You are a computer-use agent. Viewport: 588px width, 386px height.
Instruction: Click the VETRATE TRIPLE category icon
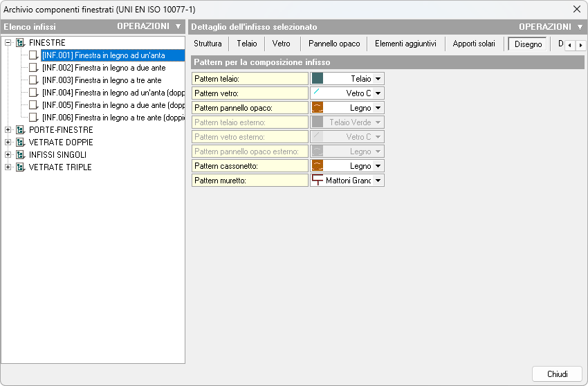point(20,167)
